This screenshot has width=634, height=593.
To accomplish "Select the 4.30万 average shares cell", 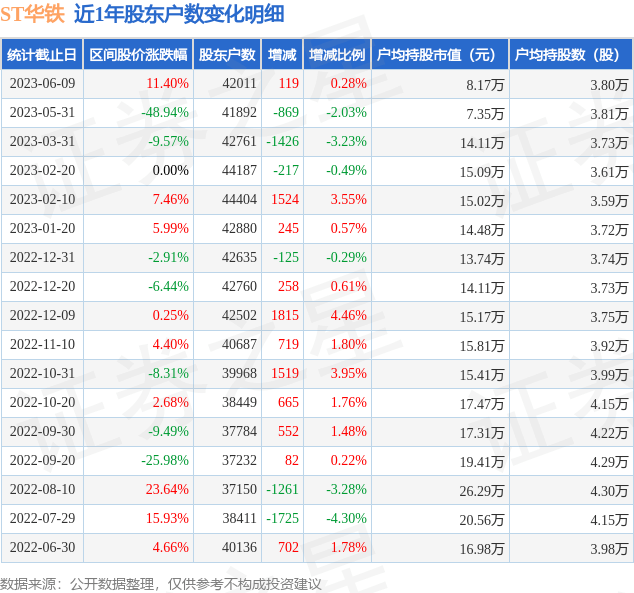I will tap(608, 490).
